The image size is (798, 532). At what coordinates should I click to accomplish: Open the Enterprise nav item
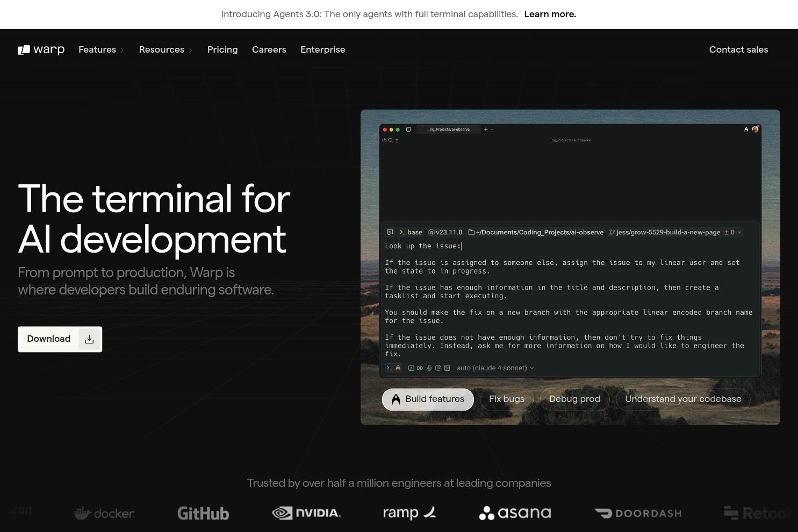coord(323,49)
